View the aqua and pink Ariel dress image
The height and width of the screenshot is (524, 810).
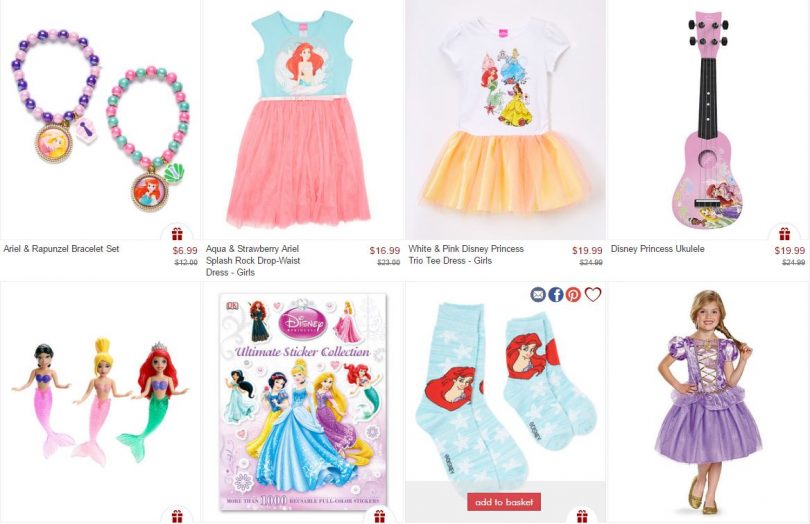pos(299,119)
